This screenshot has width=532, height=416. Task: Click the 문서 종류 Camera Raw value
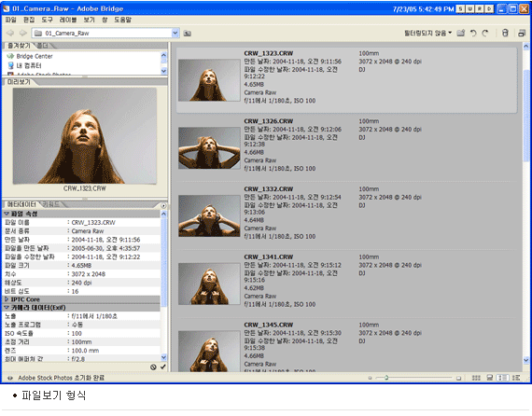88,231
